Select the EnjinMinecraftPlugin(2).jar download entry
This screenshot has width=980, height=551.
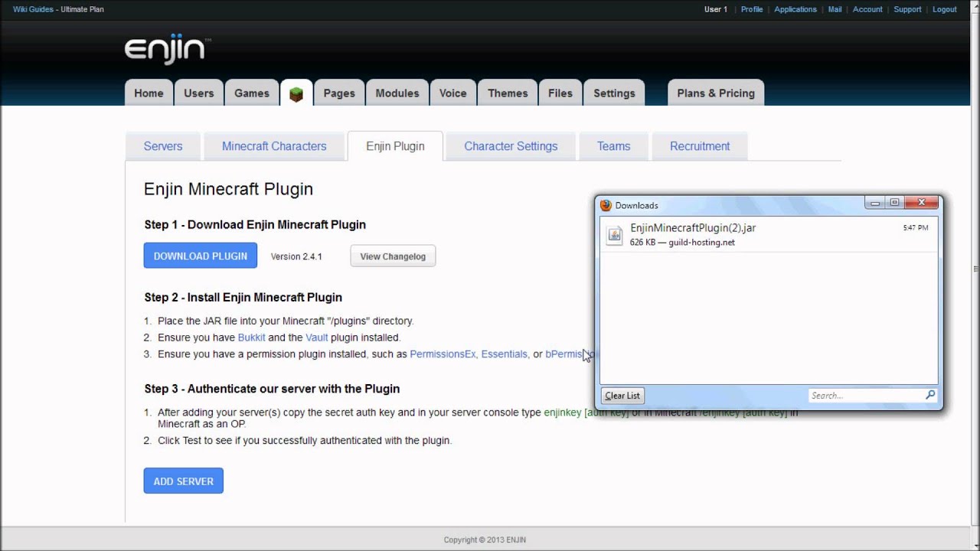(769, 235)
